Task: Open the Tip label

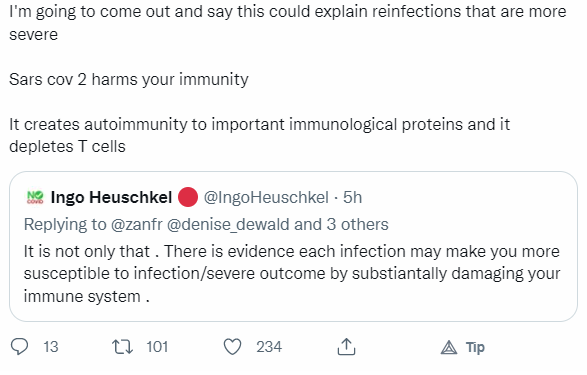Action: pyautogui.click(x=475, y=348)
